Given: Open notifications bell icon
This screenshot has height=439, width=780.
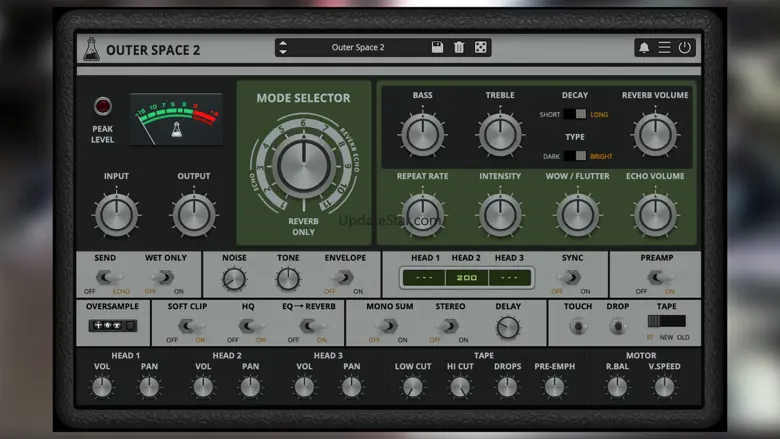Looking at the screenshot, I should pyautogui.click(x=644, y=47).
